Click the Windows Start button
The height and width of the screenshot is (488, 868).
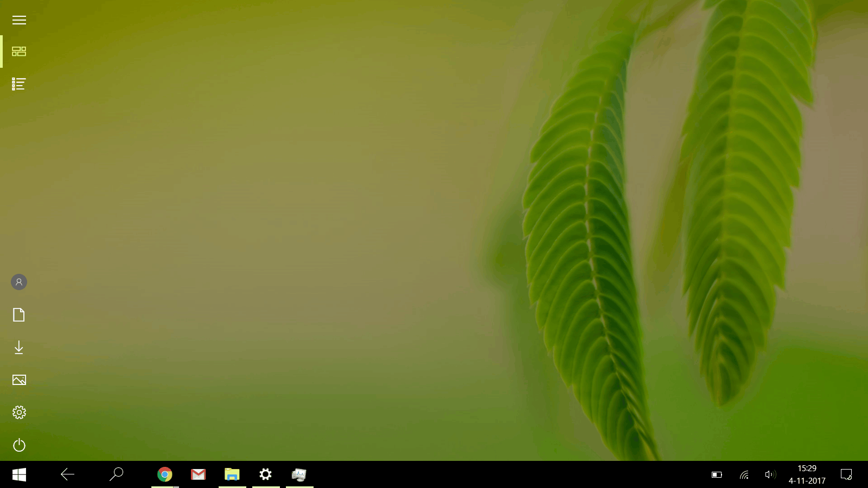tap(19, 475)
